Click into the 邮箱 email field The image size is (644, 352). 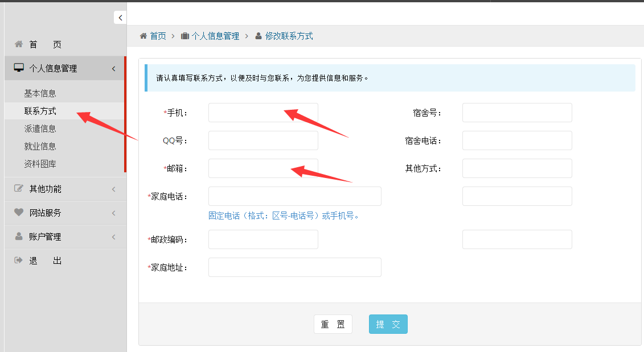tap(263, 168)
